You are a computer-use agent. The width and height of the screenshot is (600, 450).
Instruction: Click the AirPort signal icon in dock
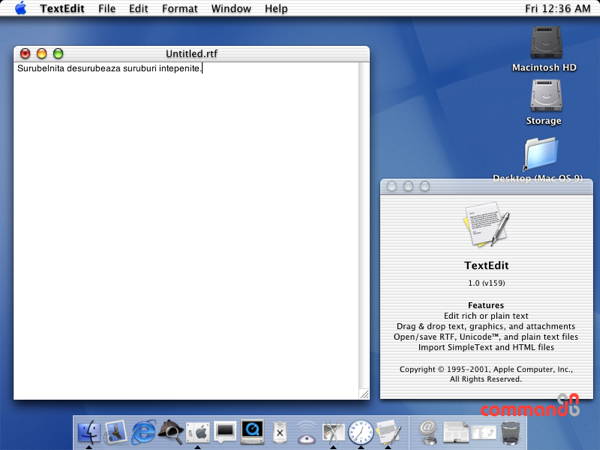point(307,433)
